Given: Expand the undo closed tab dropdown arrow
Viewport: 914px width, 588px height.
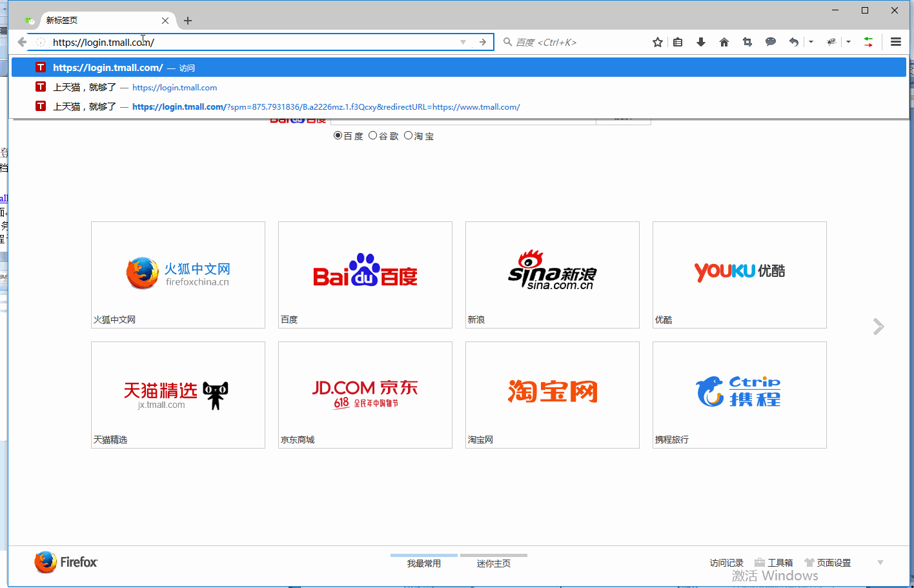Looking at the screenshot, I should point(811,42).
